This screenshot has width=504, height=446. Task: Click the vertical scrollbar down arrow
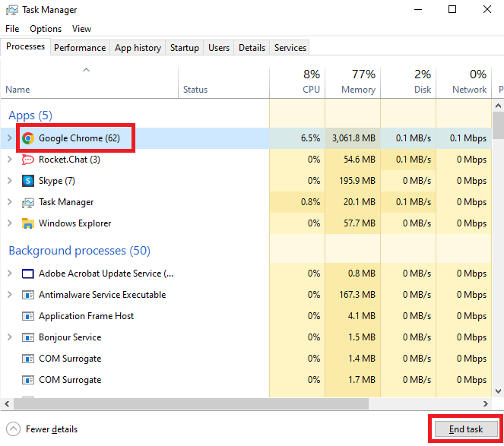(498, 391)
